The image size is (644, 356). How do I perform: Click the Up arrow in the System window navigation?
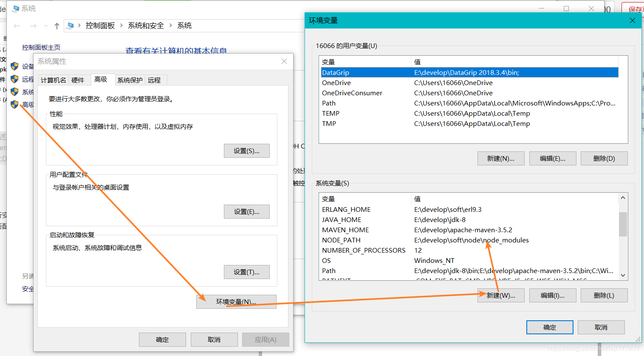coord(57,26)
